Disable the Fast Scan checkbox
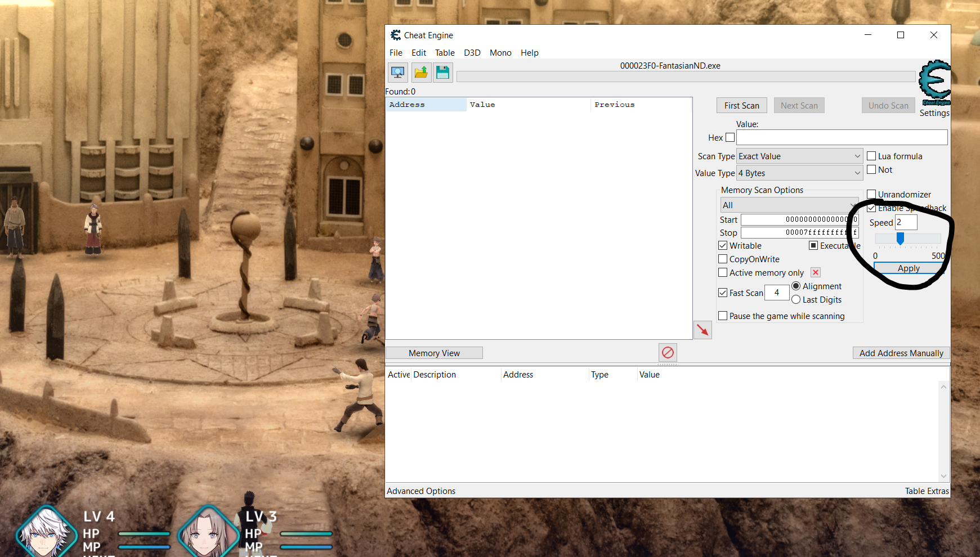980x557 pixels. point(723,293)
